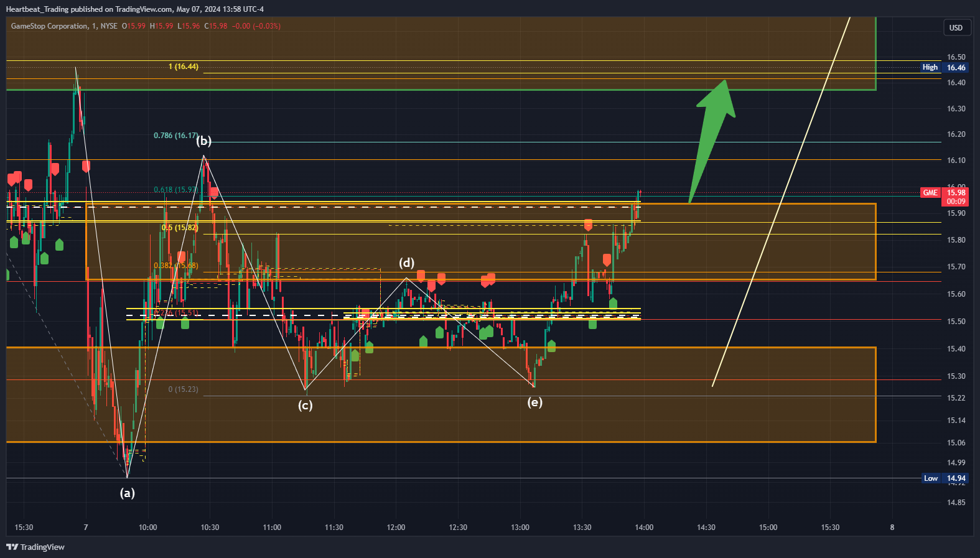Select the Fibonacci label 1 (16.44)
The width and height of the screenshot is (980, 558).
click(x=184, y=67)
